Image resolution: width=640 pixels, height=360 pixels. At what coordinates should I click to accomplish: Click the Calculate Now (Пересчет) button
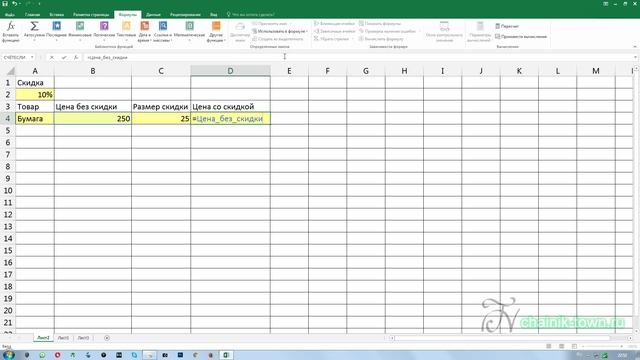[x=507, y=26]
